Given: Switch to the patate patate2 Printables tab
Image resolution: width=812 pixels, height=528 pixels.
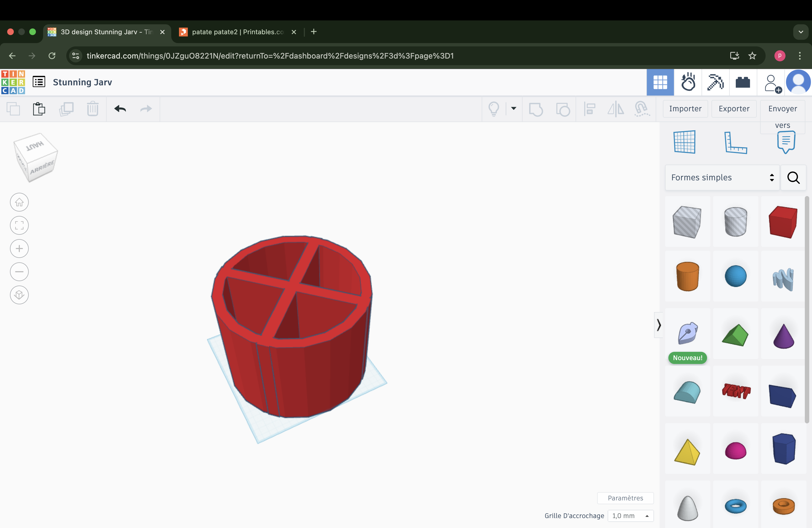Looking at the screenshot, I should coord(238,32).
